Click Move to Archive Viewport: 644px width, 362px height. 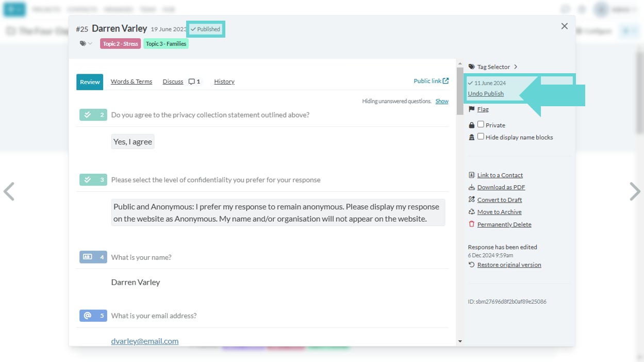pos(500,212)
